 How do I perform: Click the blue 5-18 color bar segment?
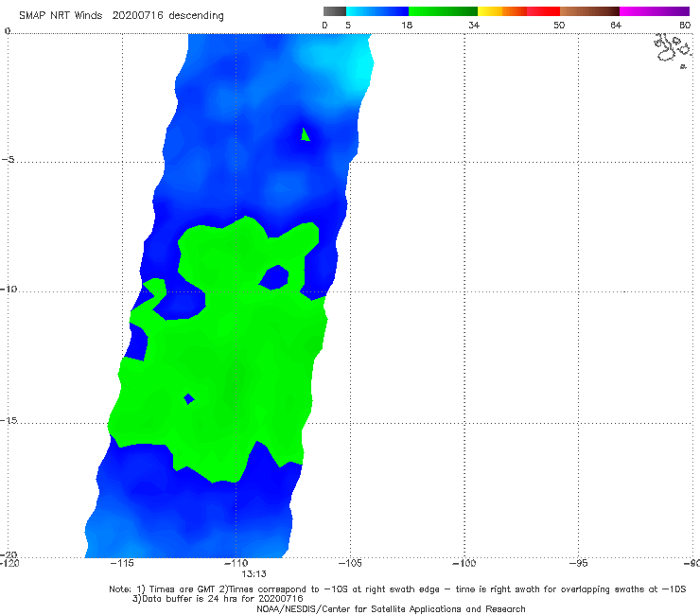coord(377,11)
